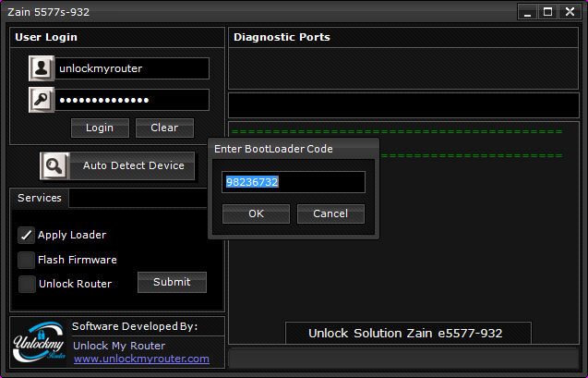The width and height of the screenshot is (588, 378).
Task: Tick the Unlock Router checkbox
Action: tap(27, 284)
